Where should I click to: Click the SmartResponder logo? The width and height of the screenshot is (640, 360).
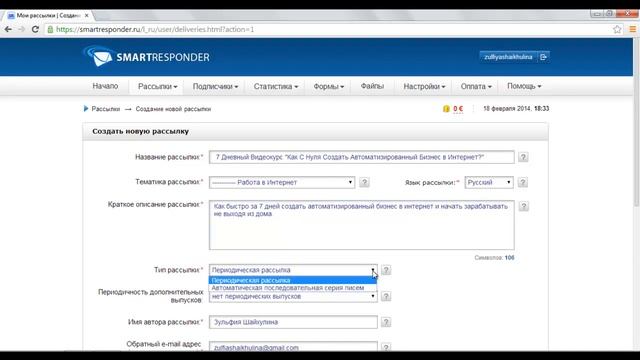click(147, 56)
